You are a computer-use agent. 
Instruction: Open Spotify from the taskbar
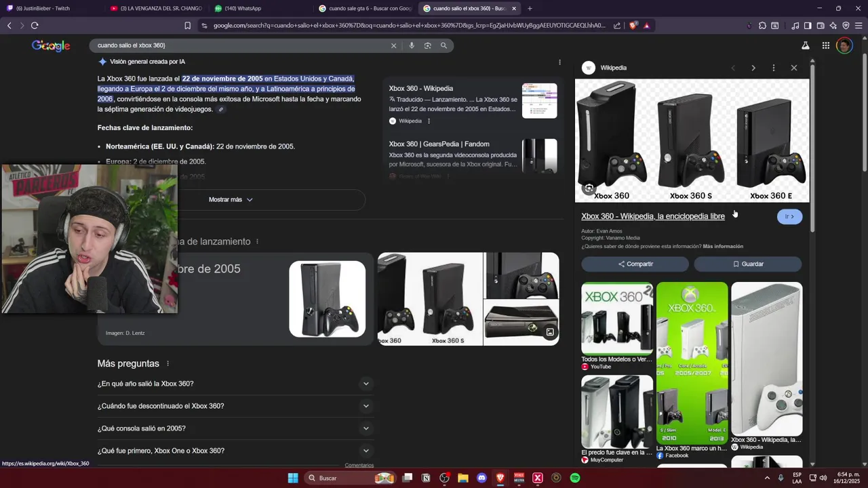click(574, 478)
